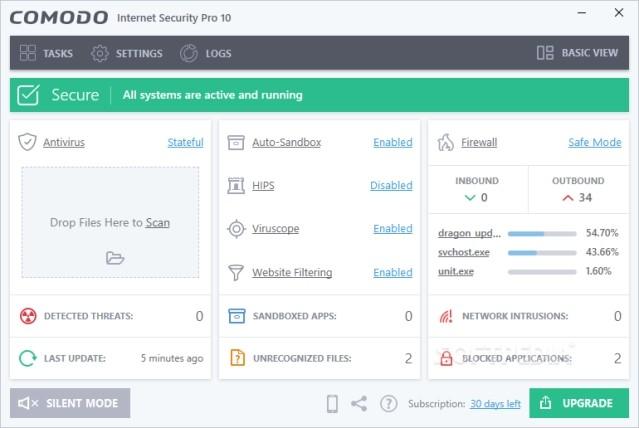Click the inbound green down arrow
The width and height of the screenshot is (639, 428).
(470, 198)
